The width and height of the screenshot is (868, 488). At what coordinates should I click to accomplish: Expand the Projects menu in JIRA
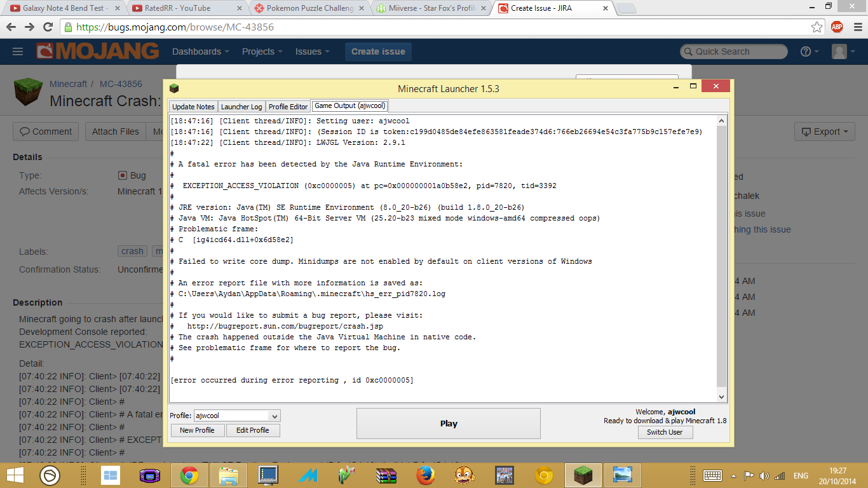click(262, 51)
